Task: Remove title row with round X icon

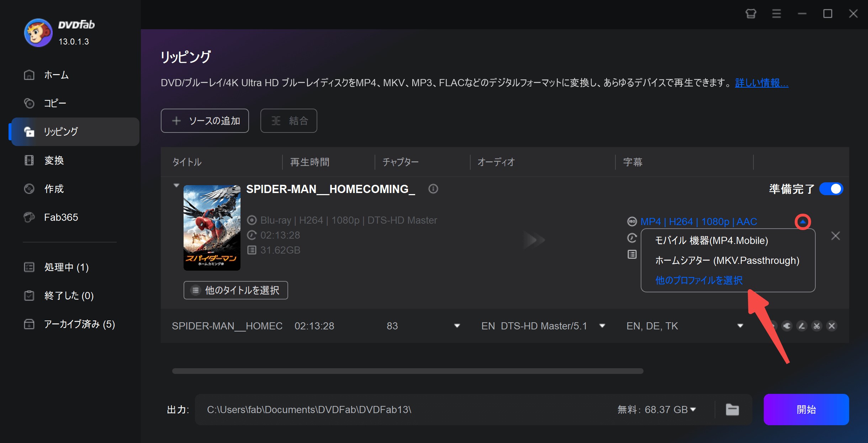Action: 832,326
